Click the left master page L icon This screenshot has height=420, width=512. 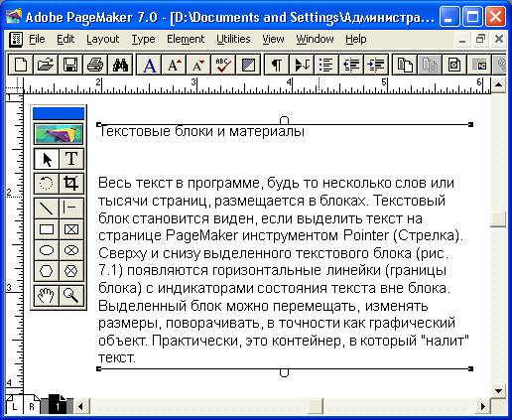point(14,404)
